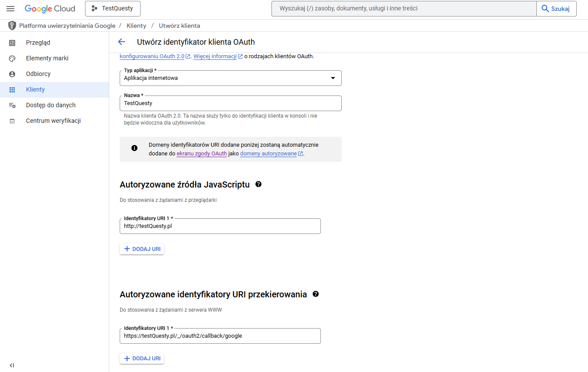Click the Centrum weryfikacji checkbox icon
This screenshot has width=588, height=372.
tap(12, 121)
